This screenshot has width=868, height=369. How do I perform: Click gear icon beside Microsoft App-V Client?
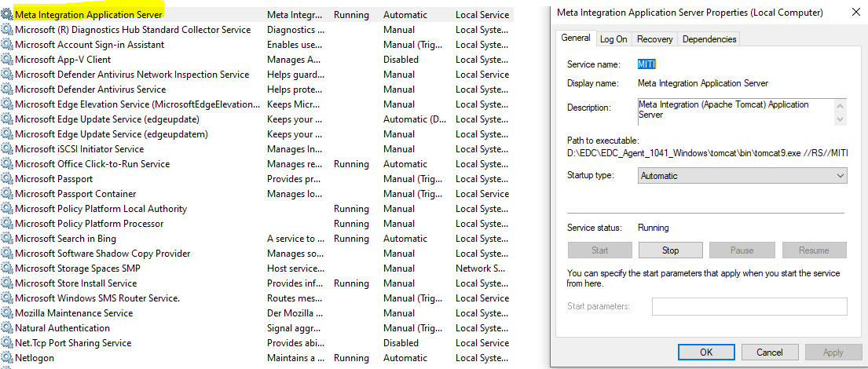(6, 59)
